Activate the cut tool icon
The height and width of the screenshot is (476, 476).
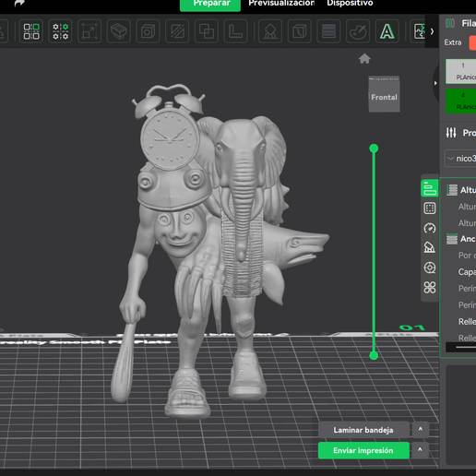point(177,31)
